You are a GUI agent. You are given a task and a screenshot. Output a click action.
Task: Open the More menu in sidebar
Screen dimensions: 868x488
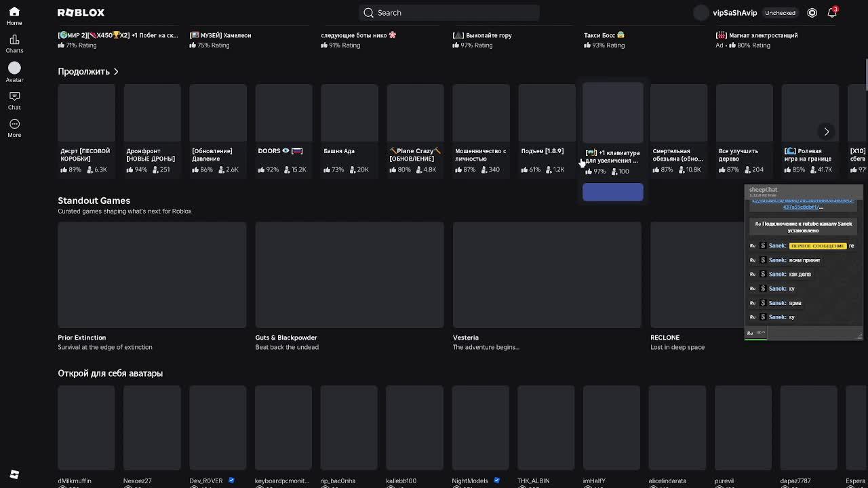[14, 128]
